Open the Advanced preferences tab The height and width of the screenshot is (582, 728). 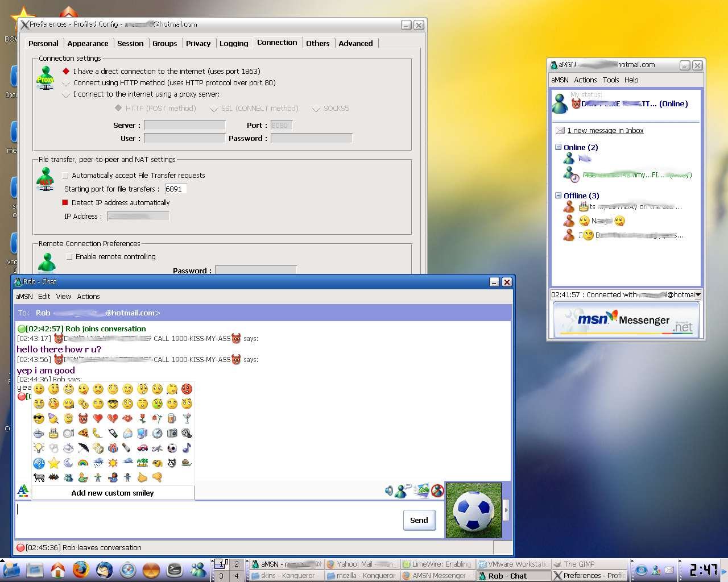pos(355,43)
